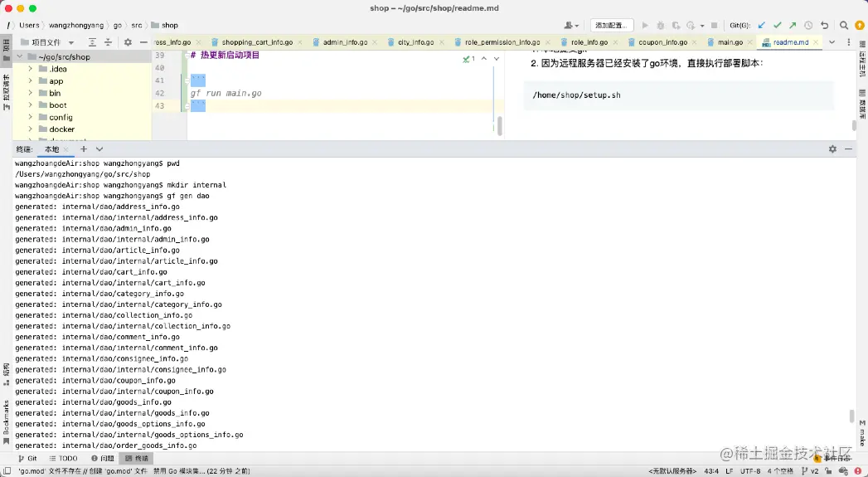This screenshot has width=868, height=477.
Task: Open the TODO tool window button
Action: pos(63,458)
